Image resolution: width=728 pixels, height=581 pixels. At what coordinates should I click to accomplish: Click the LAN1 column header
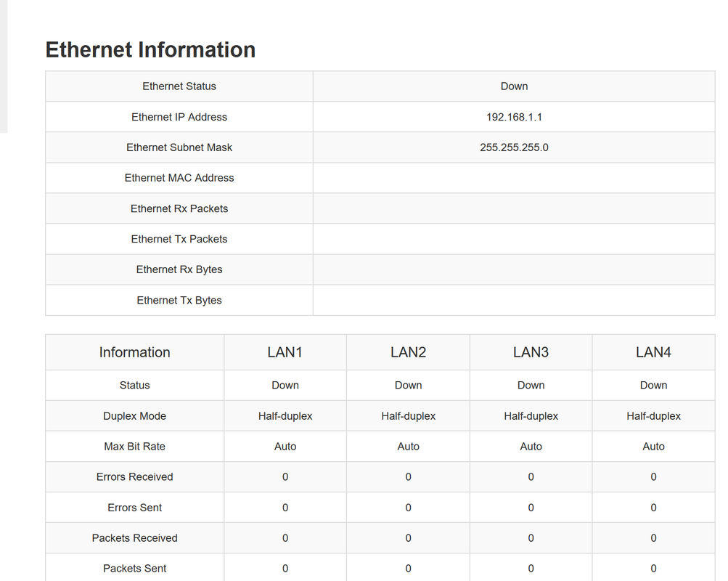285,352
